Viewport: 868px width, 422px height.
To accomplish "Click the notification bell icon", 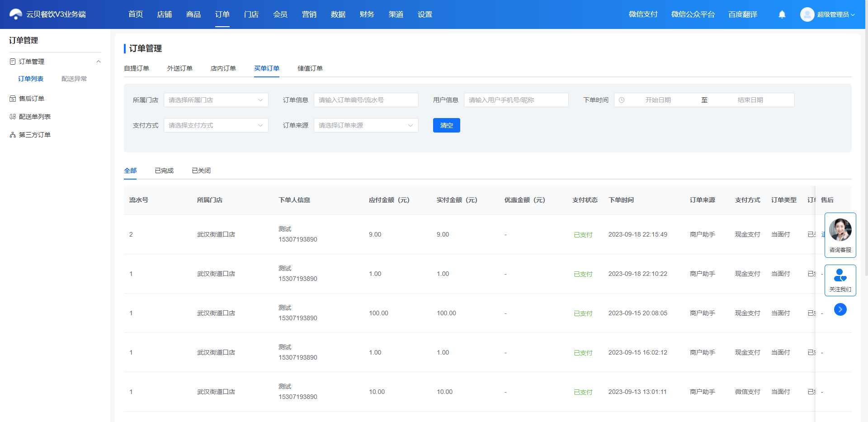I will (x=782, y=14).
